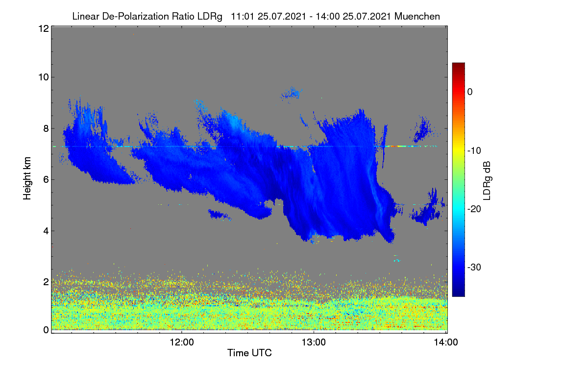This screenshot has width=588, height=392.
Task: Click the colorbar label '-20'
Action: click(474, 209)
